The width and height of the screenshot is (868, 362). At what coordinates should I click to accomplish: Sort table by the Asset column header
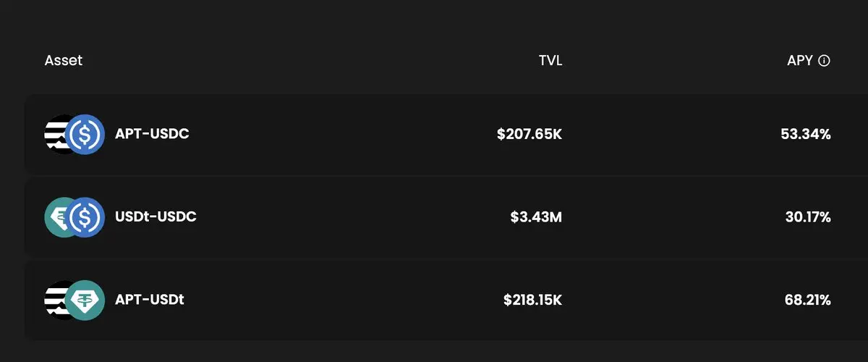(64, 61)
